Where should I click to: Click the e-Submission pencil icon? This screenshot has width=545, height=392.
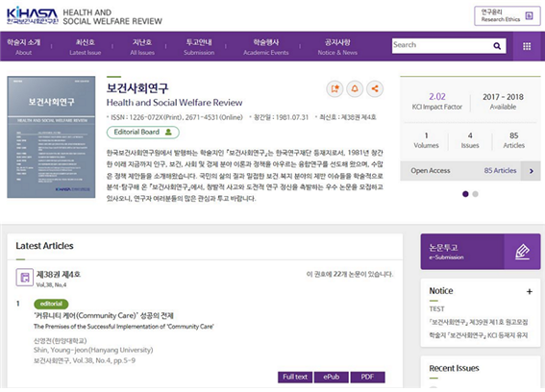click(x=522, y=252)
